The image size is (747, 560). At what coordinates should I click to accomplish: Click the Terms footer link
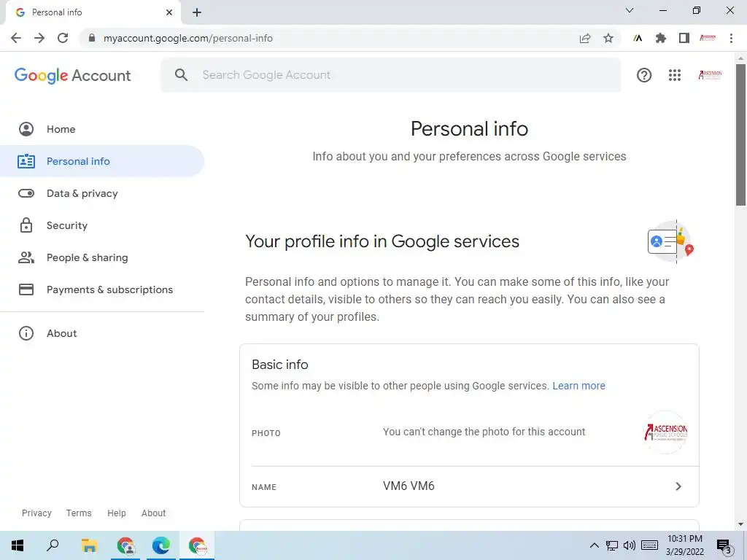click(x=79, y=513)
